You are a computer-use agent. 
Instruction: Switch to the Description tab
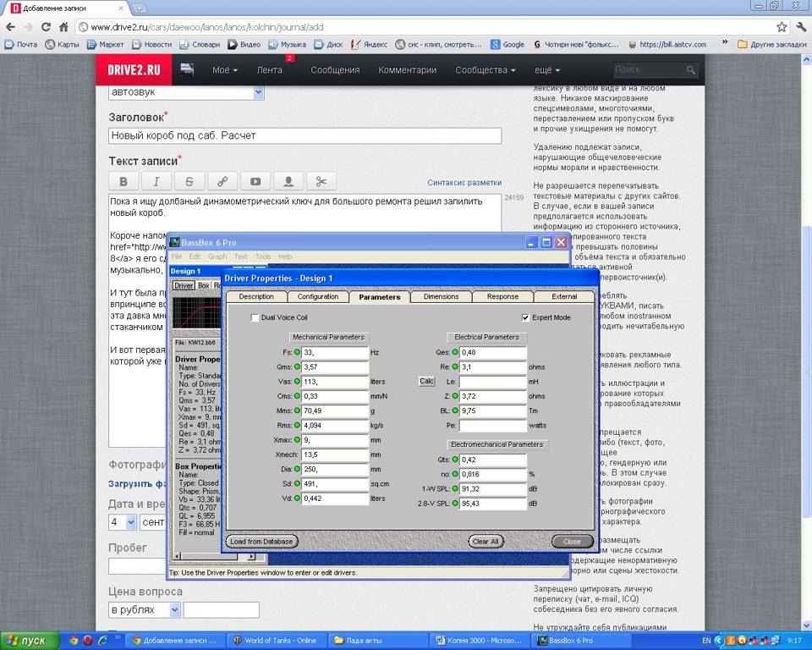256,296
